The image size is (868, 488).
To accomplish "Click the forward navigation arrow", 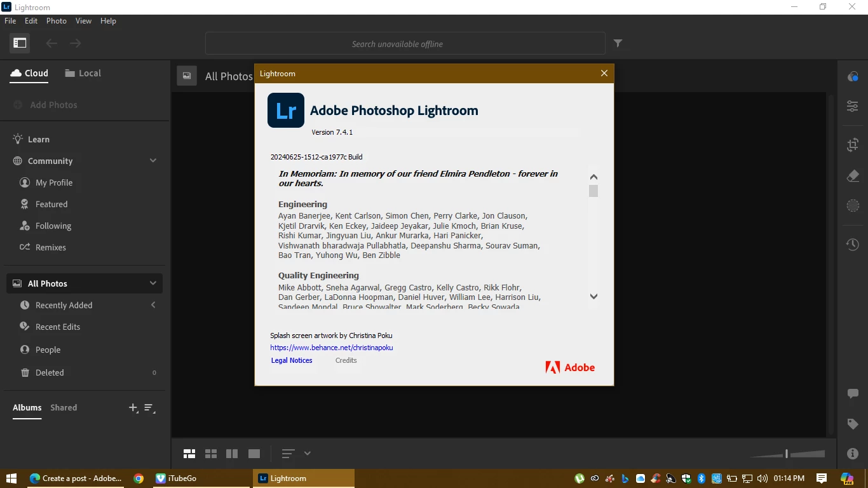I will pos(76,43).
